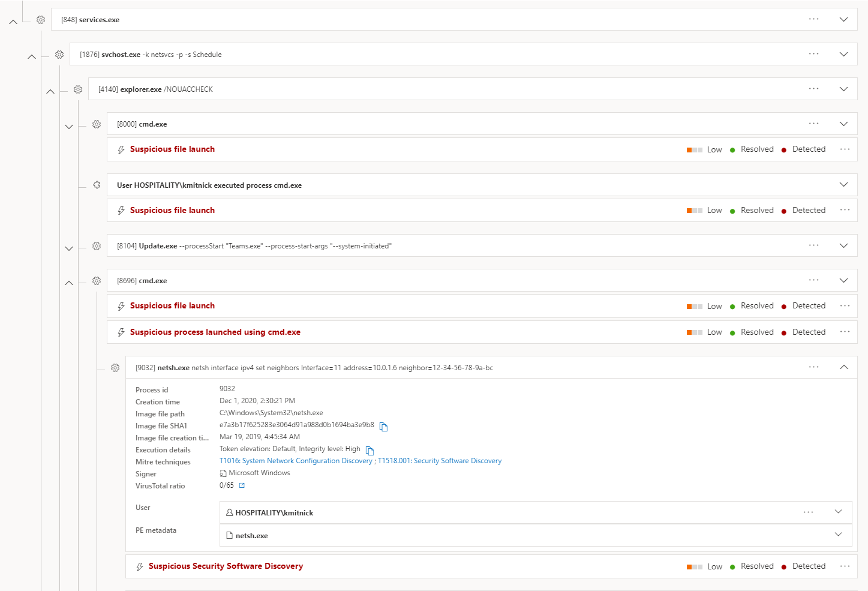Click the gear icon beside services.exe
Screen dimensions: 868x591
[x=41, y=20]
